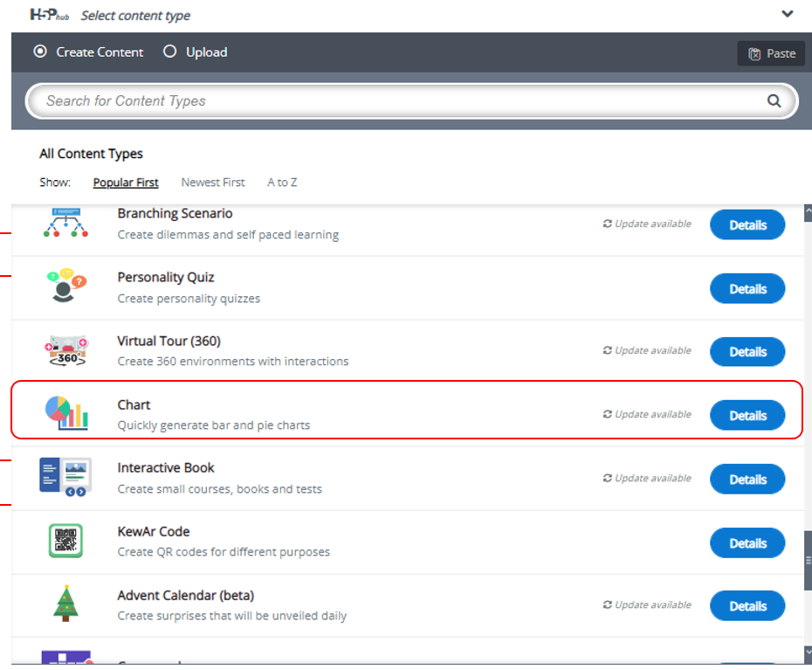Viewport: 812px width, 670px height.
Task: Click the search magnifier icon
Action: click(774, 101)
